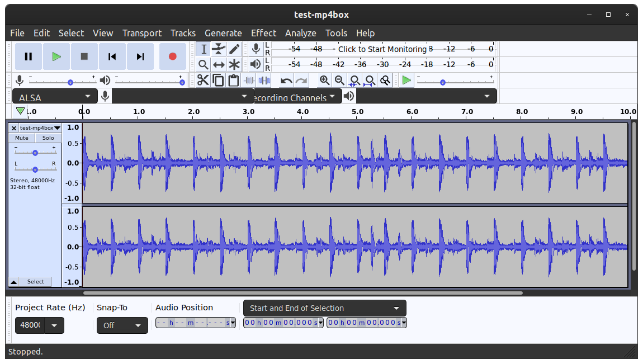Open the Tools menu
This screenshot has height=364, width=643.
(x=336, y=33)
